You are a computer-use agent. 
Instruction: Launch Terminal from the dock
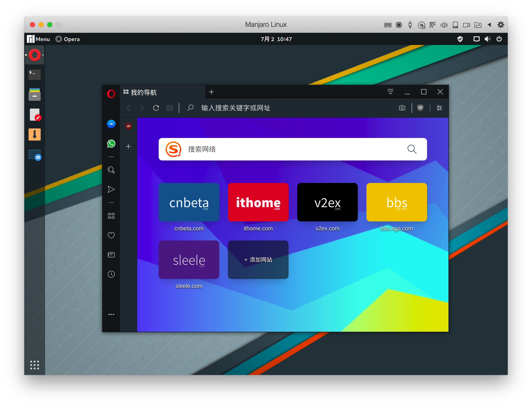34,75
